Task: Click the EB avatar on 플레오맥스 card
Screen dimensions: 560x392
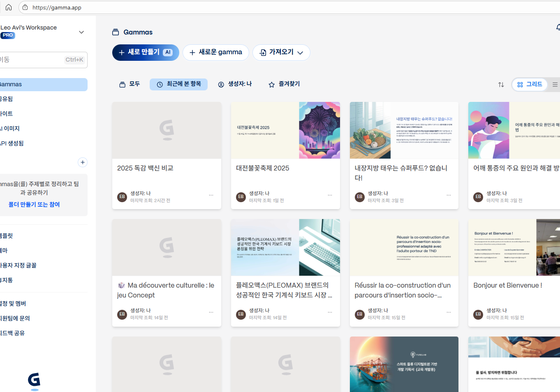Action: tap(241, 314)
